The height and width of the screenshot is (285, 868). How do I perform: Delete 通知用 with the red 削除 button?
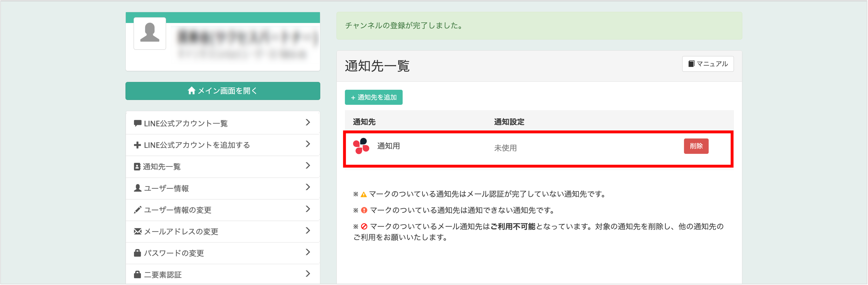(x=696, y=146)
